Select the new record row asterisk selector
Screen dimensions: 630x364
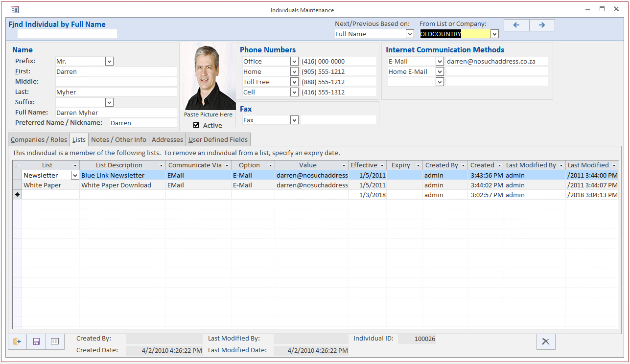click(17, 195)
